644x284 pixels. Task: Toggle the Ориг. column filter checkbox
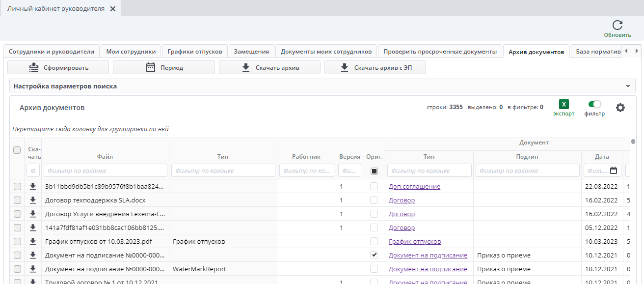pyautogui.click(x=374, y=170)
